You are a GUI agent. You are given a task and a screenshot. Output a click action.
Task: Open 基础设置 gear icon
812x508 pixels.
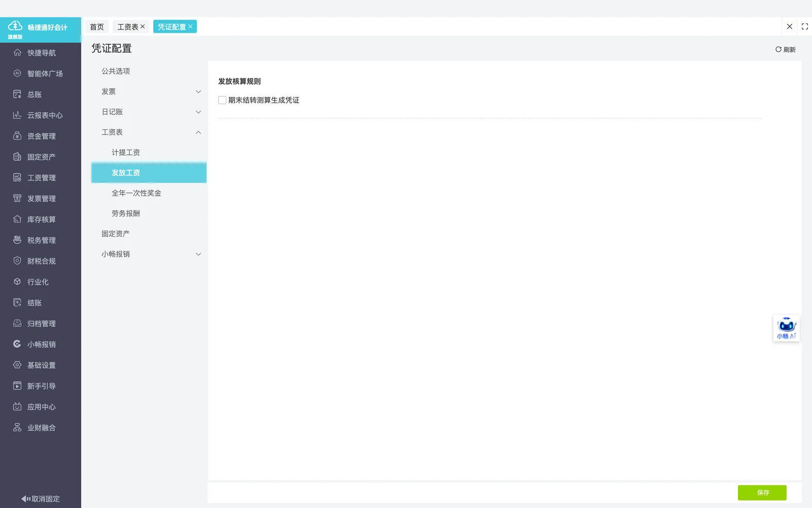point(17,365)
